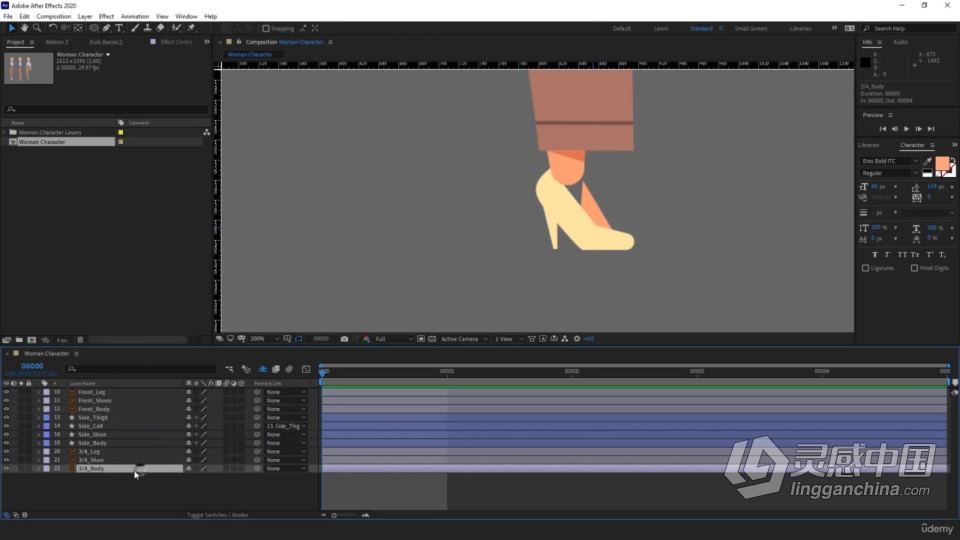Open the Composition Mini-Flowchart in the timeline

229,369
